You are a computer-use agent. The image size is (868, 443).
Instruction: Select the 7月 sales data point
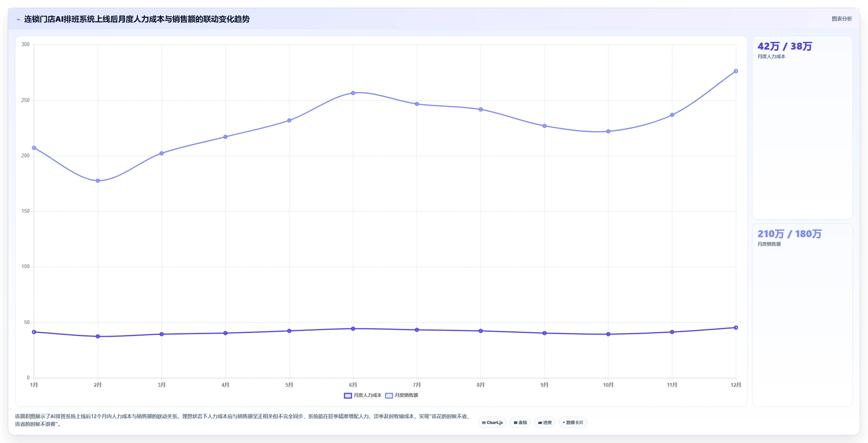point(417,104)
